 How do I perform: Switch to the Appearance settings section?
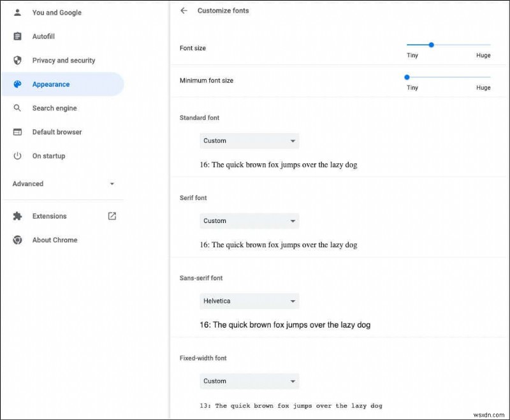[51, 84]
